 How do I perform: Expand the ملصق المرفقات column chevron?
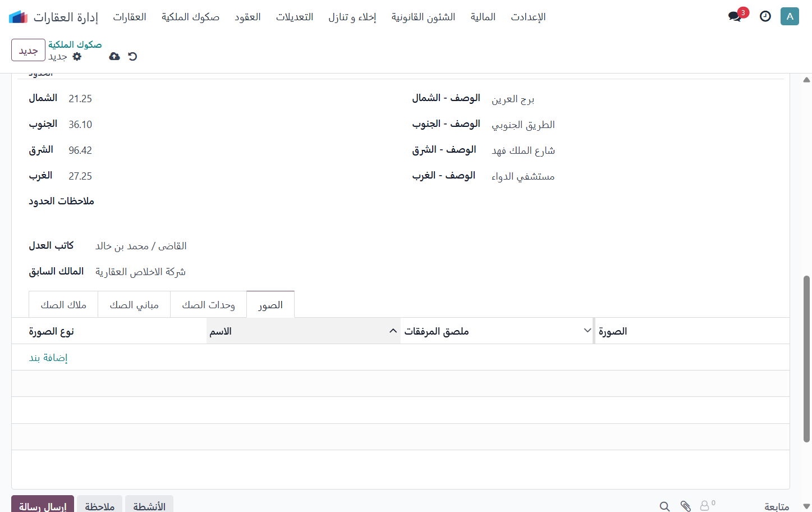point(588,331)
